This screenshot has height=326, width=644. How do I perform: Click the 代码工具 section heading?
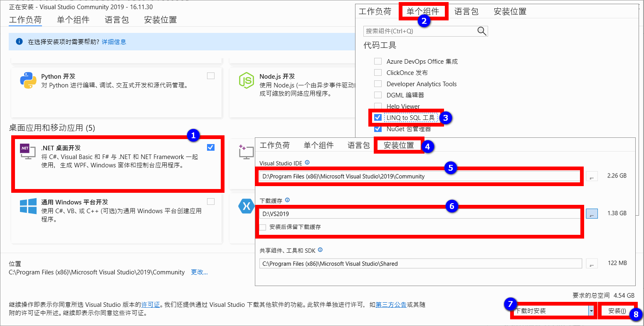click(x=380, y=45)
